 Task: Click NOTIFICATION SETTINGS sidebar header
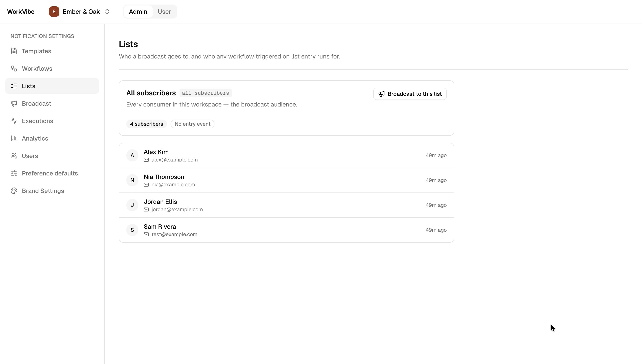(x=42, y=36)
